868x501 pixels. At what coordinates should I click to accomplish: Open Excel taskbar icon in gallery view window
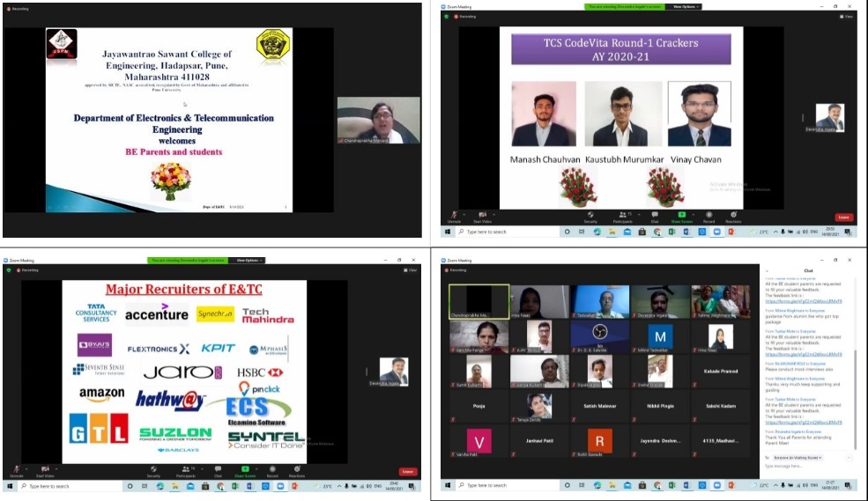[x=672, y=485]
